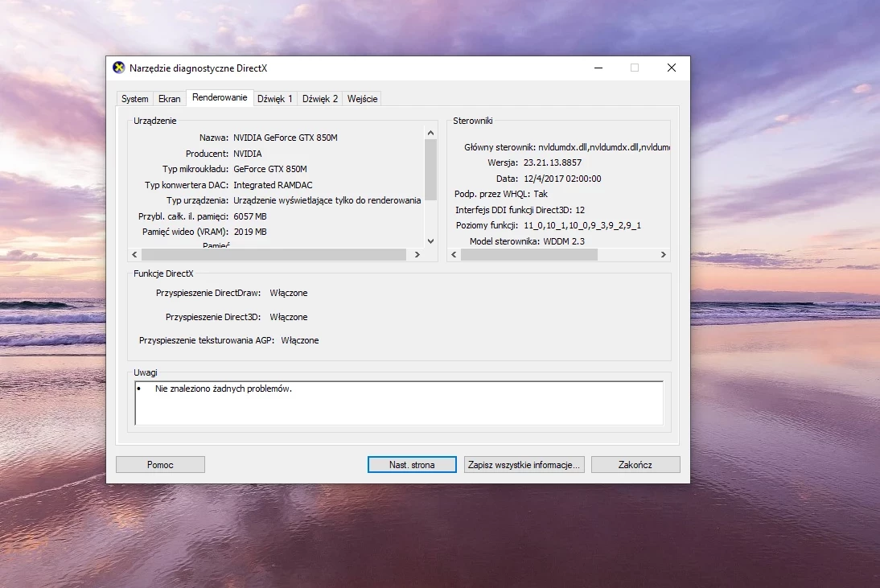The image size is (880, 588).
Task: Click the Uwagi notes text box
Action: (399, 403)
